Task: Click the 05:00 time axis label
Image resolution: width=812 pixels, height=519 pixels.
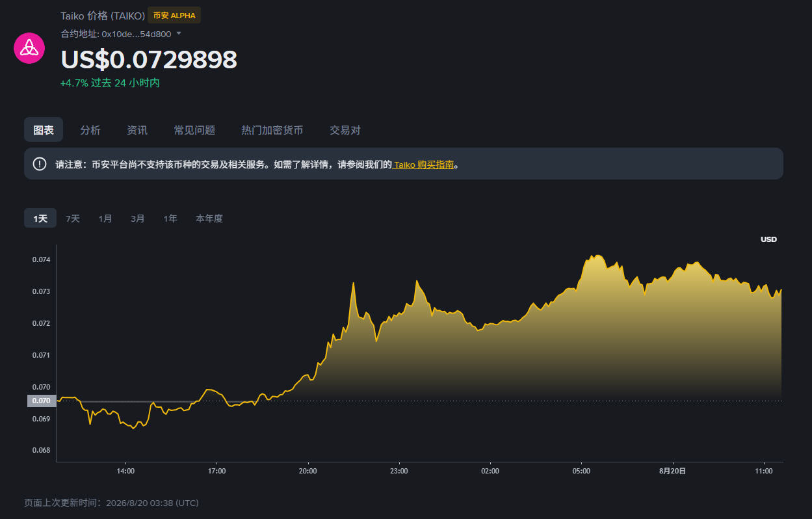Action: (x=581, y=471)
